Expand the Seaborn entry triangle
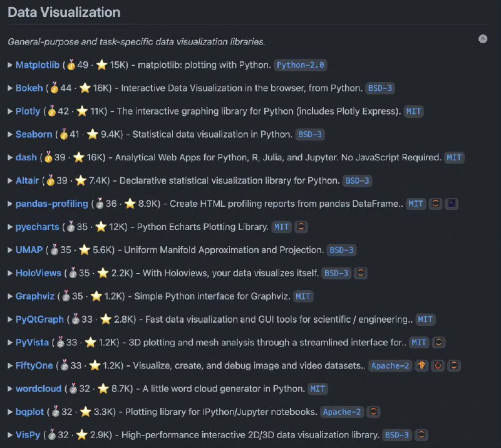Viewport: 501px width, 448px height. pyautogui.click(x=10, y=134)
